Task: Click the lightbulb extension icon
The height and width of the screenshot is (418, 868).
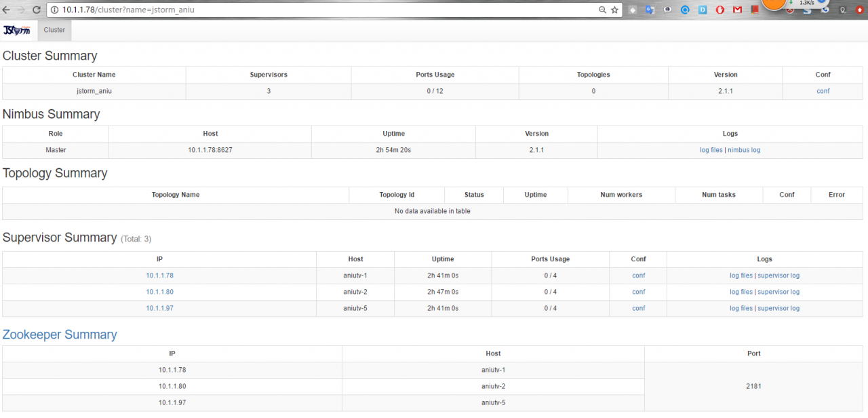Action: pyautogui.click(x=842, y=9)
